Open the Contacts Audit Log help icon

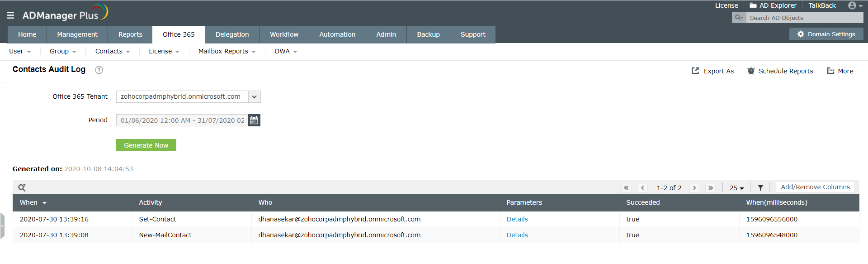point(99,70)
